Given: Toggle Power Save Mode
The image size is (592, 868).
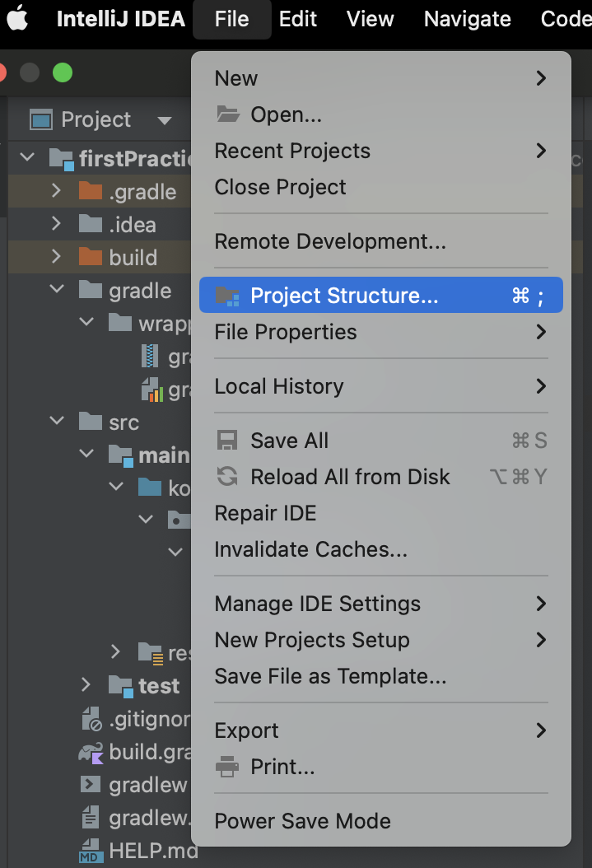Looking at the screenshot, I should (380, 821).
